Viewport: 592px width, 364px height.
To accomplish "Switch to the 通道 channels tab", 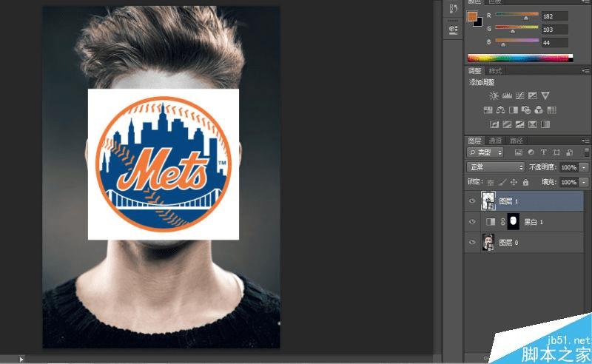I will tap(495, 141).
